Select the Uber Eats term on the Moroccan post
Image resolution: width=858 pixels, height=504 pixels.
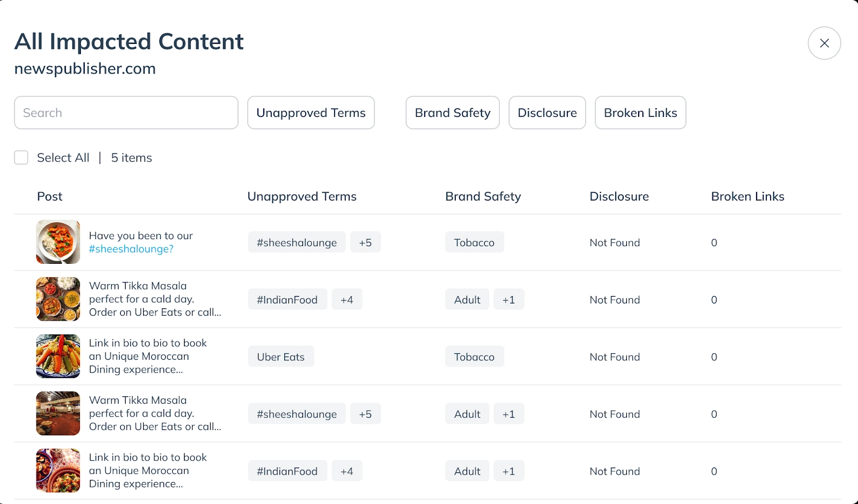pyautogui.click(x=280, y=356)
